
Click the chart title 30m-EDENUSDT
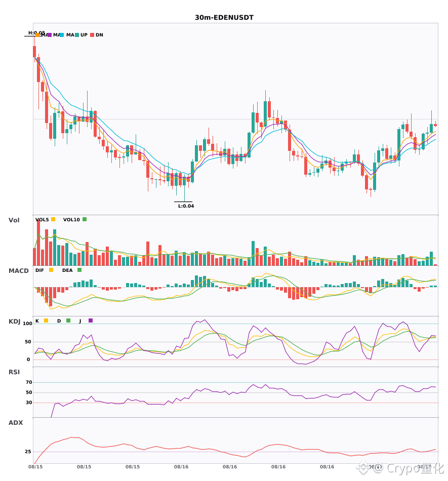(x=224, y=18)
